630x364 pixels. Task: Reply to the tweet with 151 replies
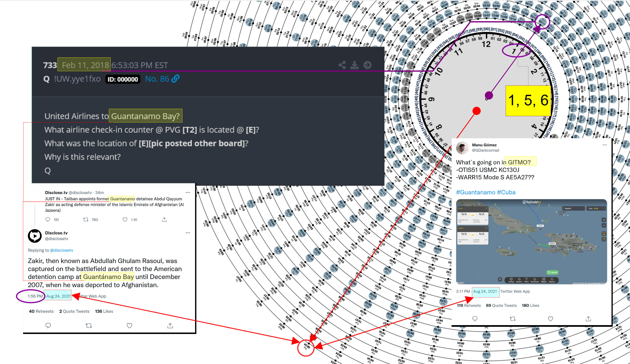tap(48, 220)
